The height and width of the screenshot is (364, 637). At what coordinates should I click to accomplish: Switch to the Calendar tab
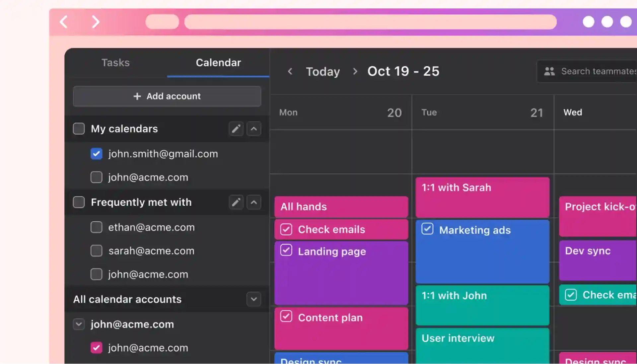click(x=218, y=63)
